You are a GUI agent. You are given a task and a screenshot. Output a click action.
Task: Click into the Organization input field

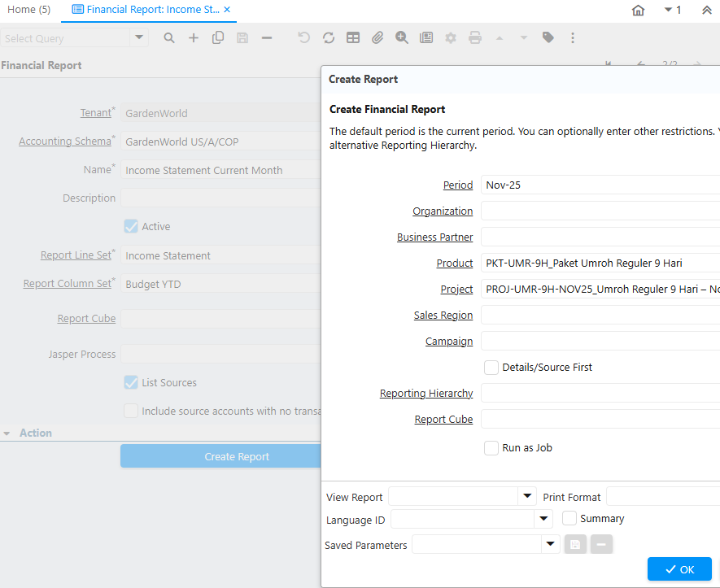click(600, 211)
